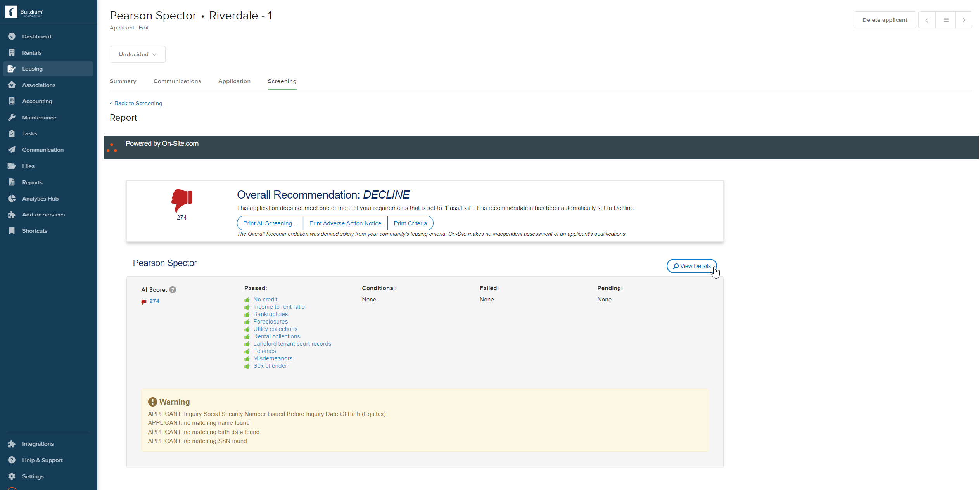980x490 pixels.
Task: Go to next applicant with right chevron
Action: [x=964, y=19]
